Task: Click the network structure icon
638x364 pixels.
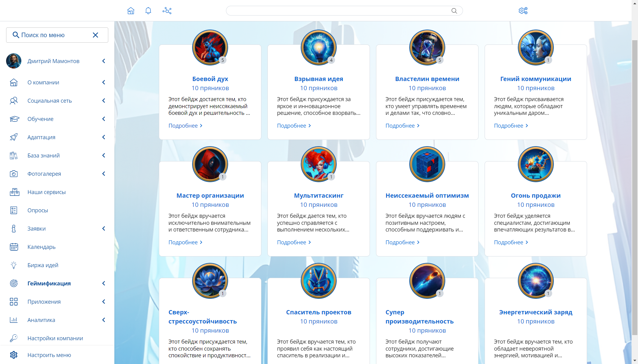Action: pos(167,11)
